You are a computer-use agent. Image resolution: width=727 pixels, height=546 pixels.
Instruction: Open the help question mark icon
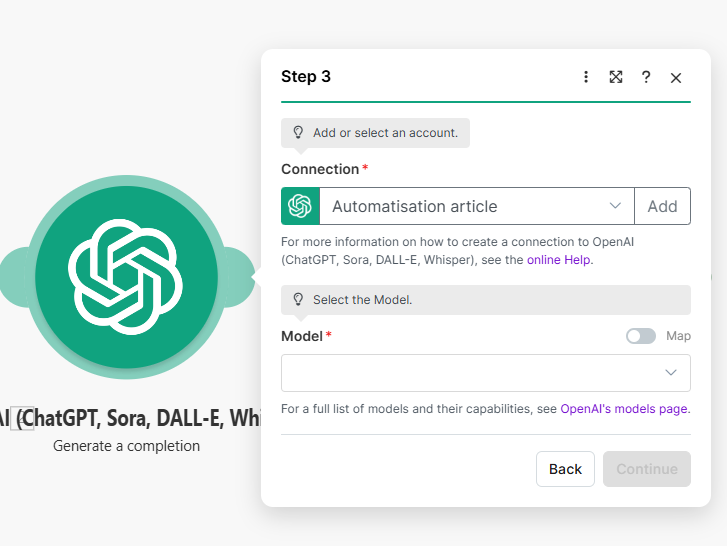click(x=646, y=77)
